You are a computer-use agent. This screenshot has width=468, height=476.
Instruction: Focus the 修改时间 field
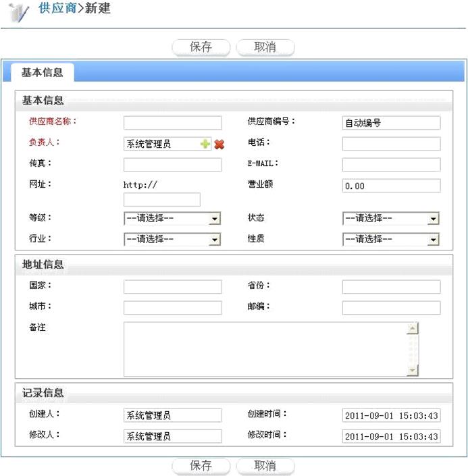click(391, 436)
